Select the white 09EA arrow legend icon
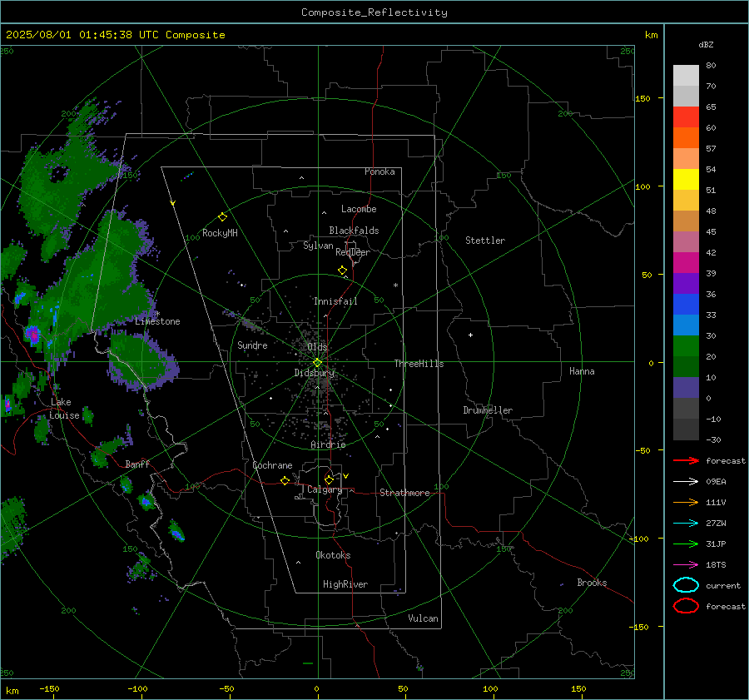This screenshot has height=700, width=749. point(686,482)
